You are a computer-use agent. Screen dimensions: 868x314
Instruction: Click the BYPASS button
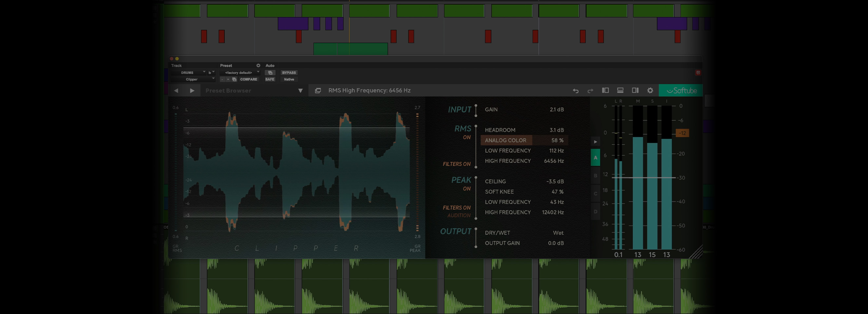pos(289,73)
